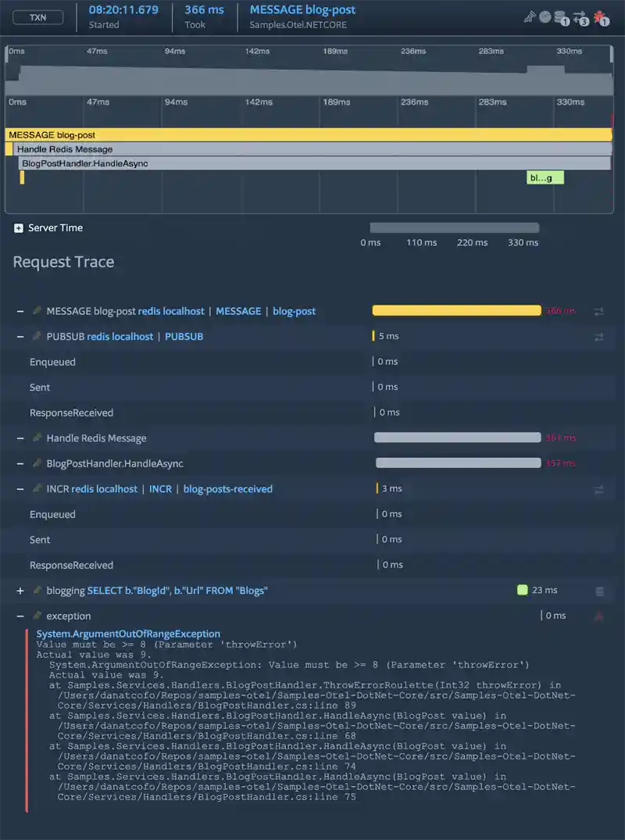The width and height of the screenshot is (625, 840).
Task: Collapse the exception row
Action: click(20, 617)
